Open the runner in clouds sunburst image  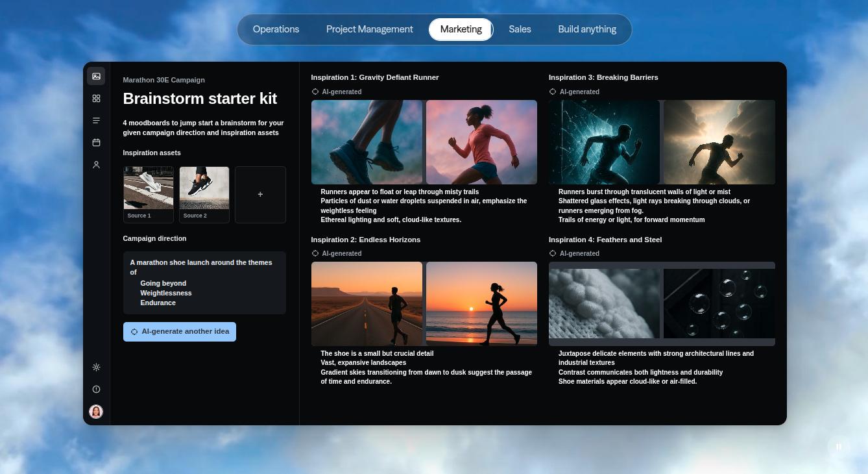coord(719,142)
